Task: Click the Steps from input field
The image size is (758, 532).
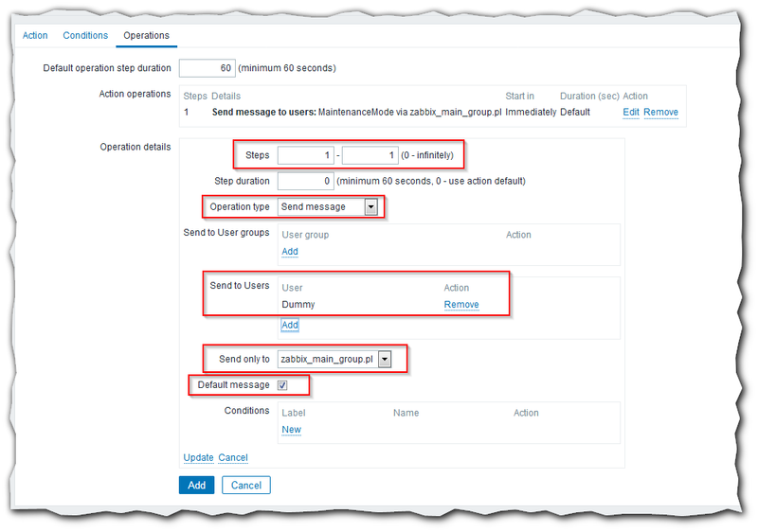Action: 307,155
